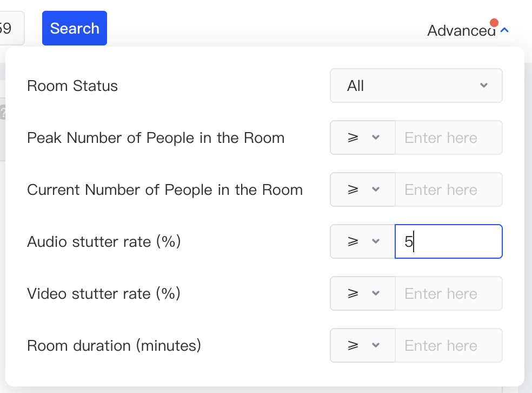This screenshot has height=393, width=532.
Task: Expand the Room duration operator selector
Action: pyautogui.click(x=363, y=345)
